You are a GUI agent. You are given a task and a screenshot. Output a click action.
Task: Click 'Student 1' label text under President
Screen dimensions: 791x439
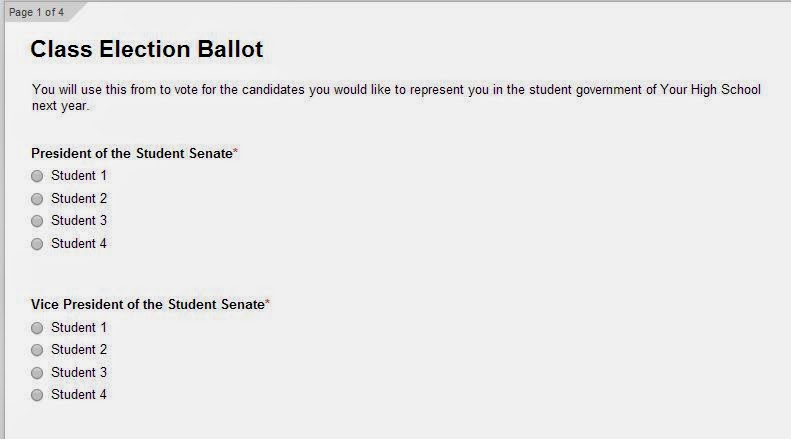pyautogui.click(x=79, y=176)
